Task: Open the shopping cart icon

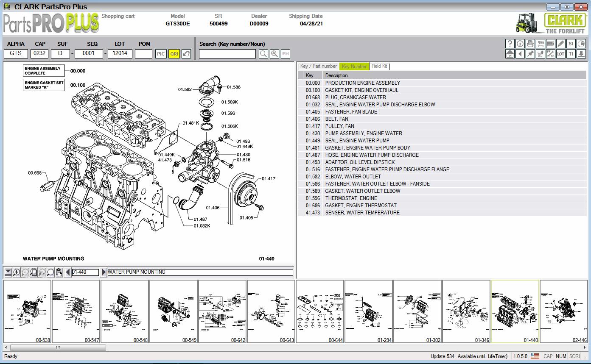Action: click(541, 44)
